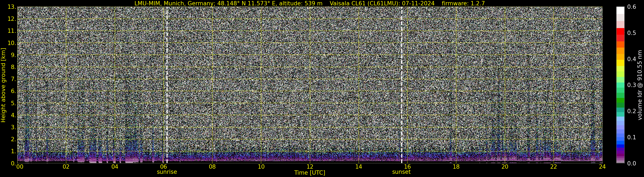Click the height axis tick label 13.
This screenshot has width=644, height=177.
(12, 7)
